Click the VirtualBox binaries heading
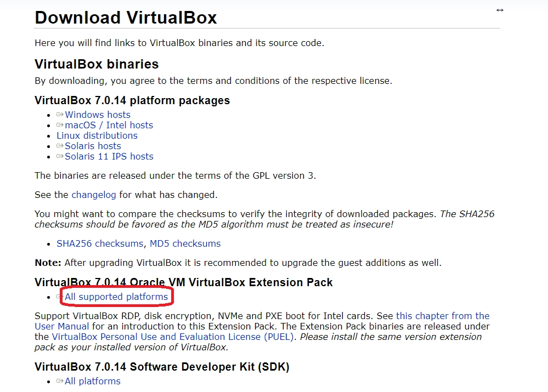Image resolution: width=548 pixels, height=392 pixels. coord(97,64)
